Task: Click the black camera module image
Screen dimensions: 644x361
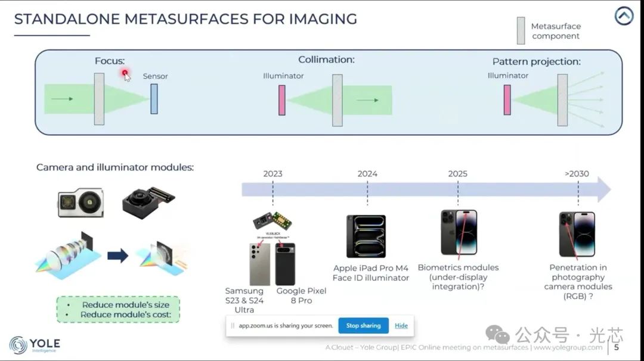Action: point(148,203)
